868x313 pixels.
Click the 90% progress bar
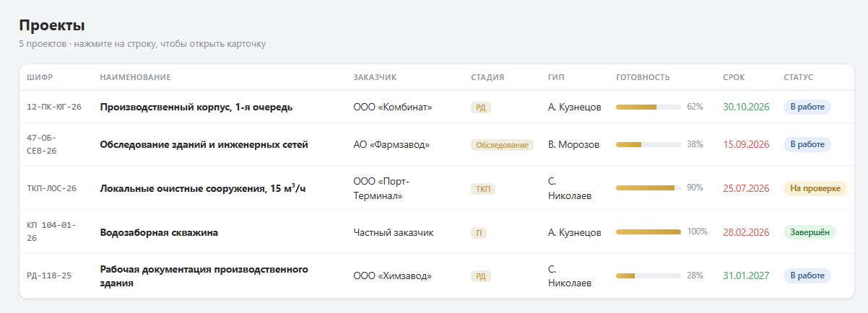[x=648, y=188]
